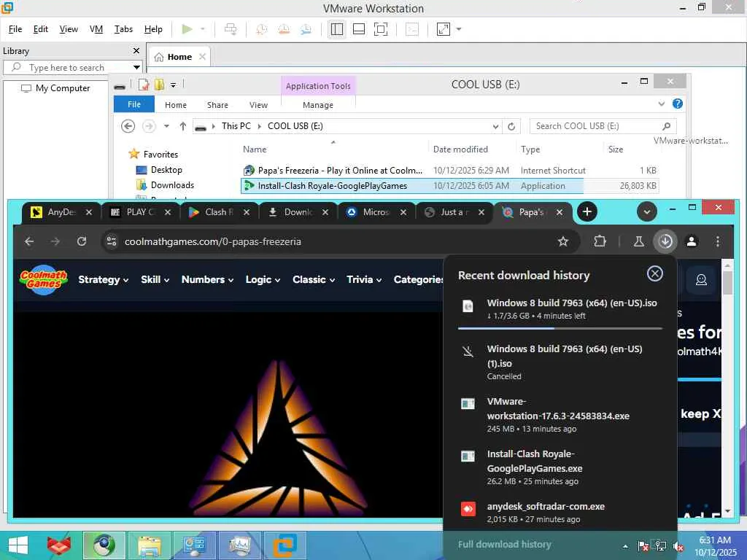Viewport: 747px width, 560px height.
Task: Toggle VMware library sidebar view icon
Action: point(337,29)
